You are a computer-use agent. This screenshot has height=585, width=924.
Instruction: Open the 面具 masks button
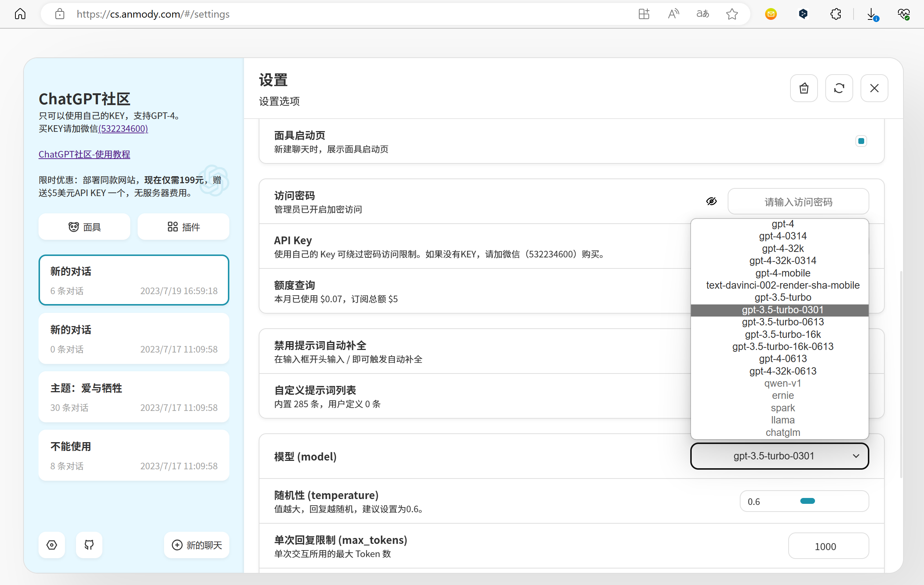coord(84,227)
